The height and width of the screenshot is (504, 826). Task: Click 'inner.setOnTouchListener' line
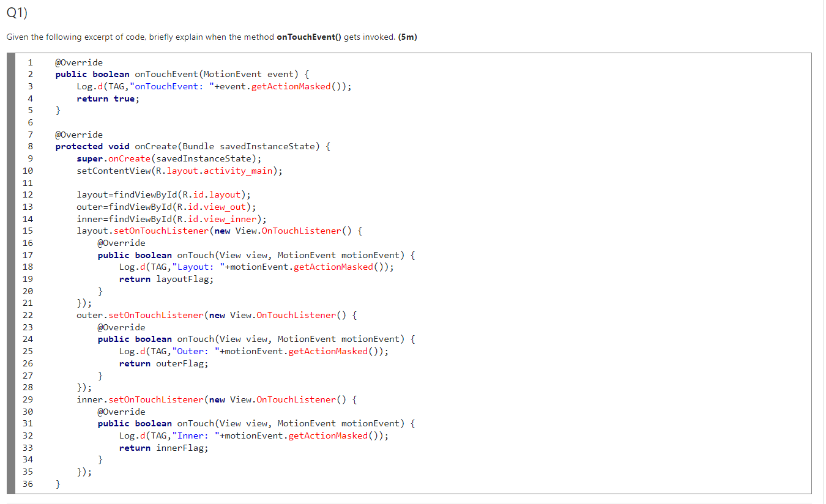pos(217,399)
